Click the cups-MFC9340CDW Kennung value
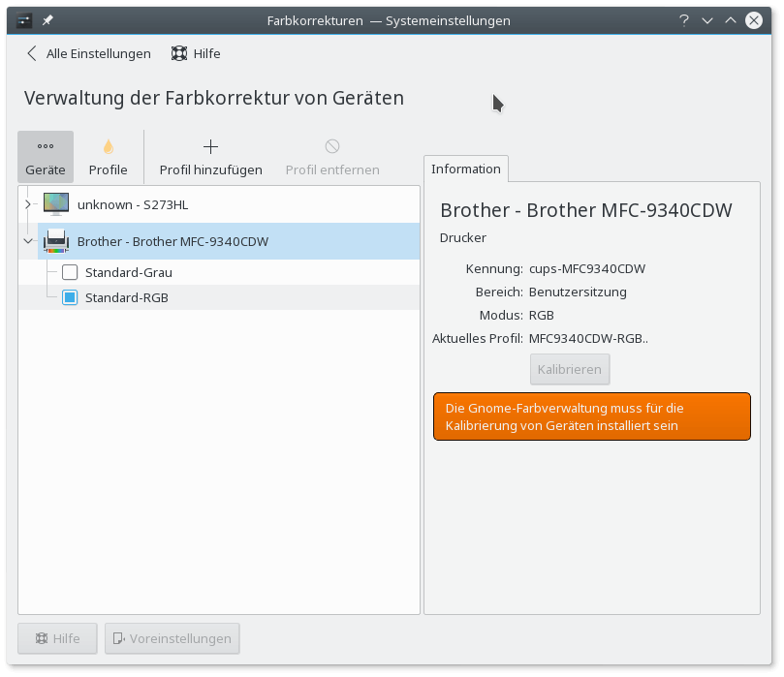 click(587, 269)
